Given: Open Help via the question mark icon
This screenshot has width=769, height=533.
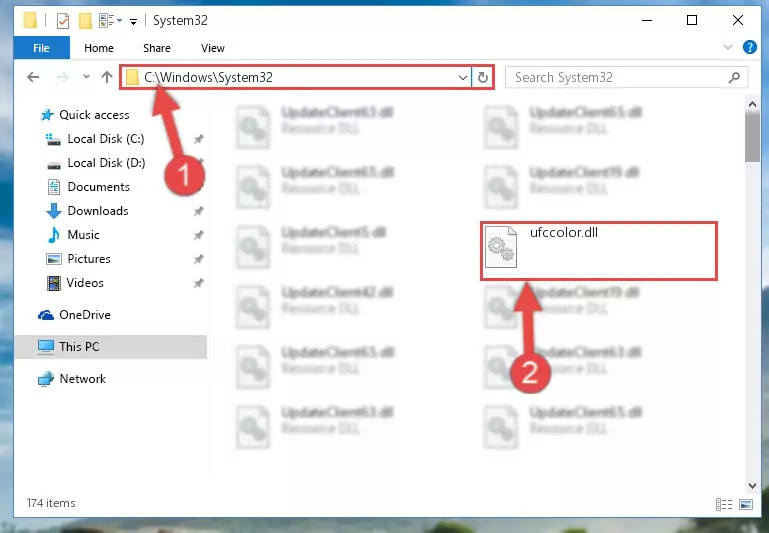Looking at the screenshot, I should coord(749,47).
